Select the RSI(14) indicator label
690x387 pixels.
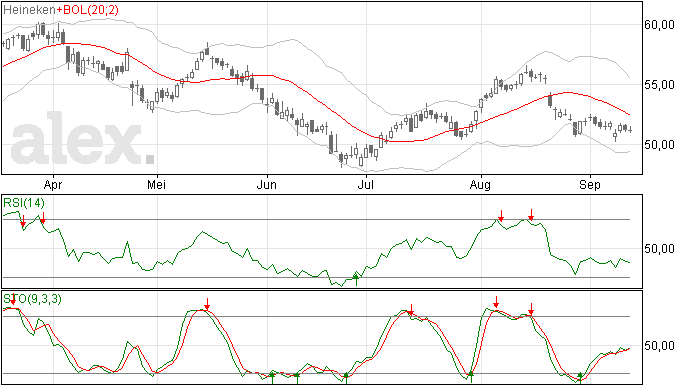(24, 203)
